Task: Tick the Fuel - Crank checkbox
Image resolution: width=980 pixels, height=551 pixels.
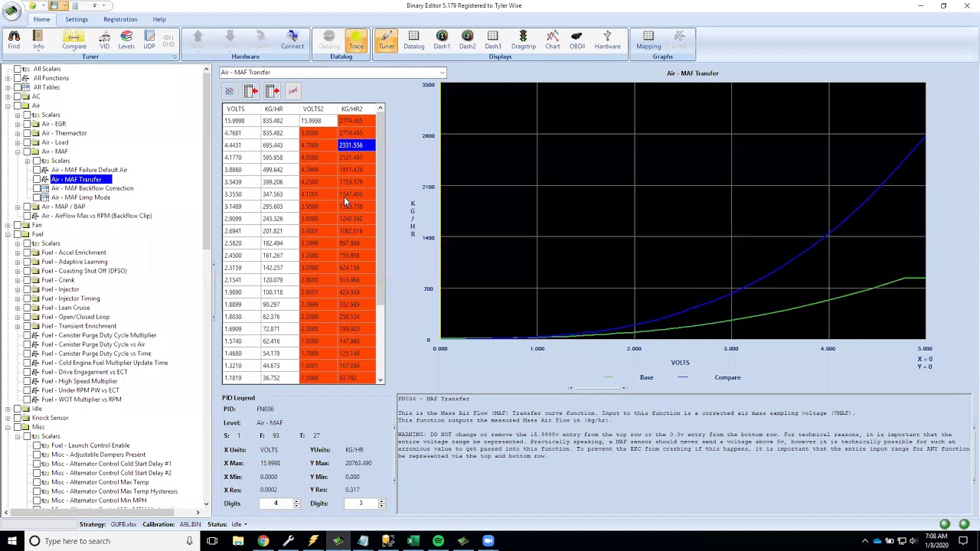Action: (26, 280)
